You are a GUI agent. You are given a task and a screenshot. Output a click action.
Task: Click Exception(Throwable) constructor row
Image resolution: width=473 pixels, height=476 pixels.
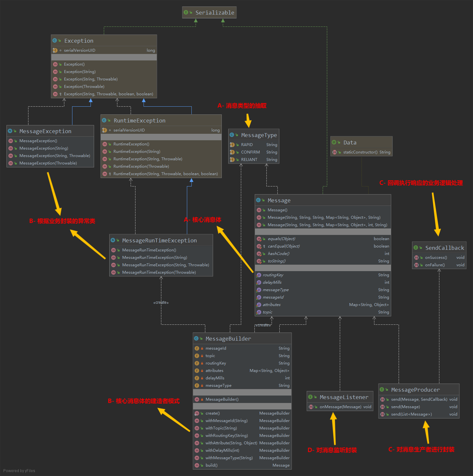tap(104, 86)
